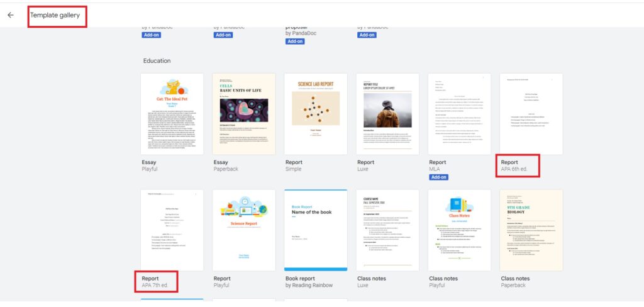This screenshot has width=644, height=307.
Task: Click 'Luxe' subtitle under Class notes
Action: point(364,285)
